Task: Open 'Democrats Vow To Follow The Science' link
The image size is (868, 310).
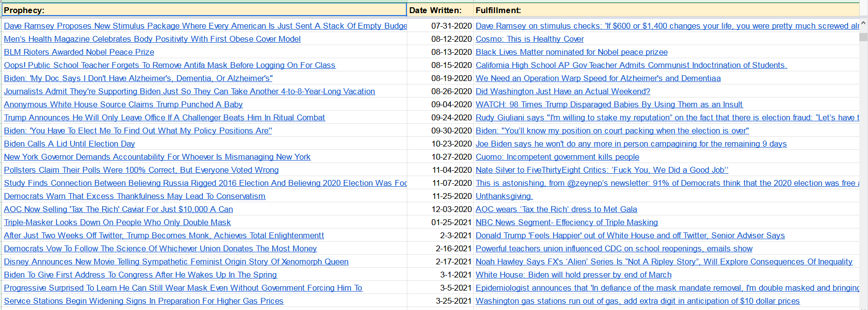Action: coord(160,249)
